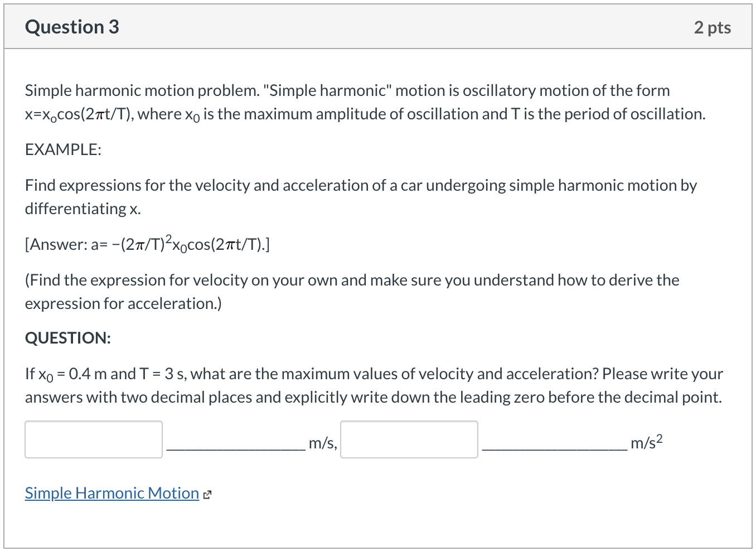Image resolution: width=756 pixels, height=551 pixels.
Task: Click the m/s² unit label
Action: (646, 442)
